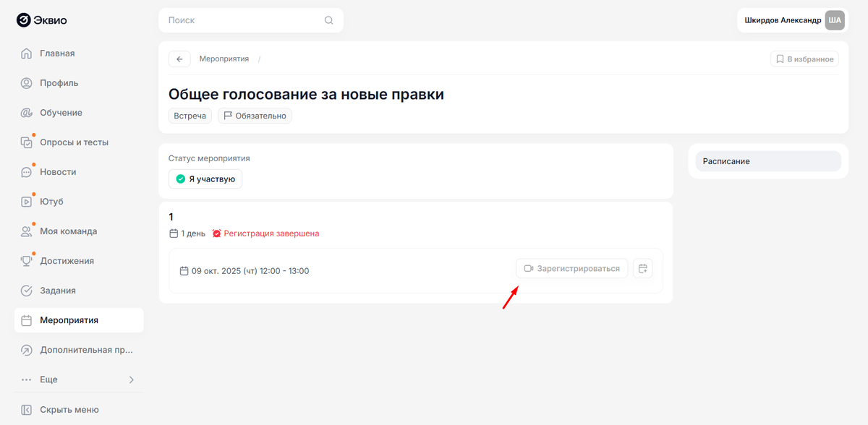Select Мероприятия in sidebar
This screenshot has height=425, width=868.
point(79,320)
